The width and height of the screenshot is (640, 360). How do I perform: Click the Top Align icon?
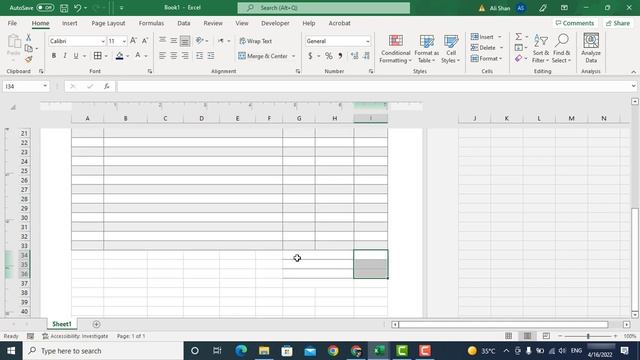[x=162, y=40]
